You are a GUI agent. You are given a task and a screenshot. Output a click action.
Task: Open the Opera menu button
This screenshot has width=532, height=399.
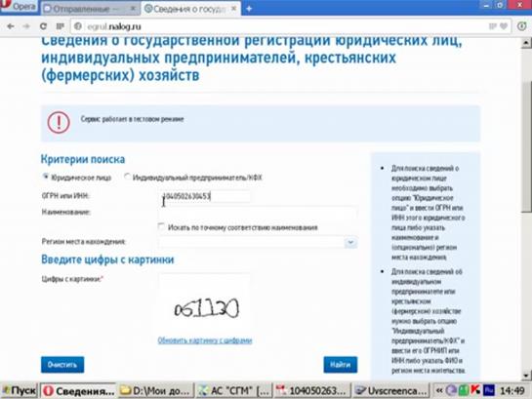pos(20,7)
